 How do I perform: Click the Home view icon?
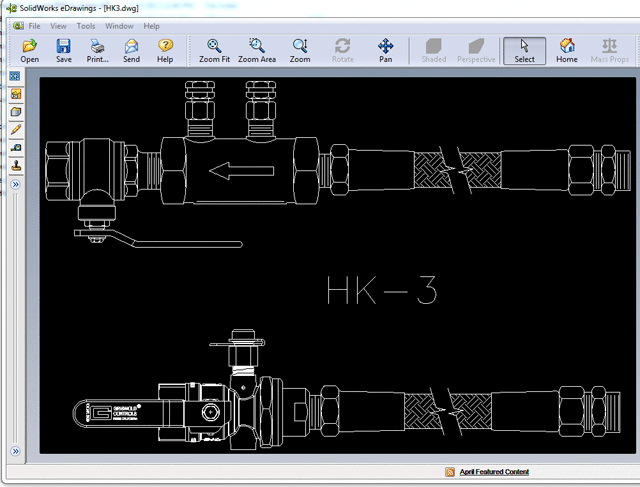coord(567,51)
